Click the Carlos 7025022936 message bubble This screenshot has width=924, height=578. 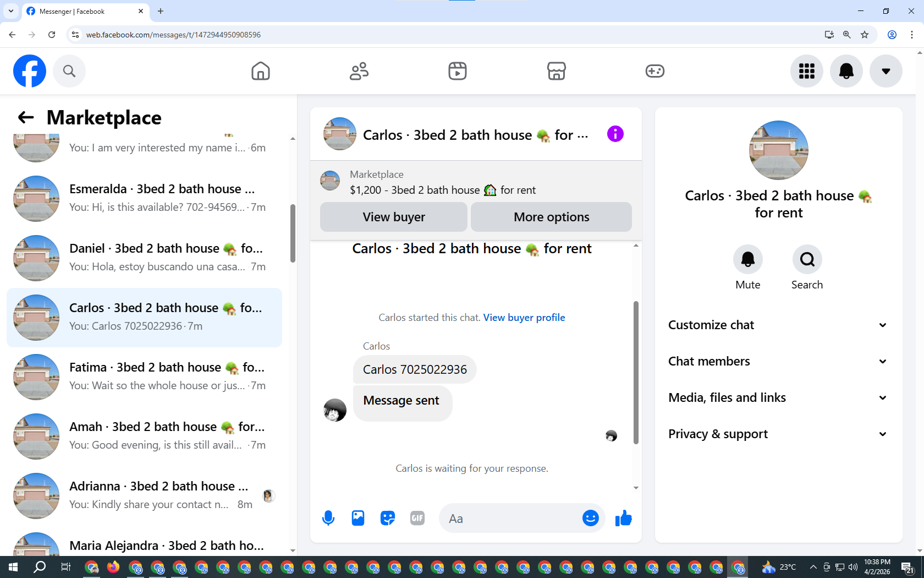point(415,369)
